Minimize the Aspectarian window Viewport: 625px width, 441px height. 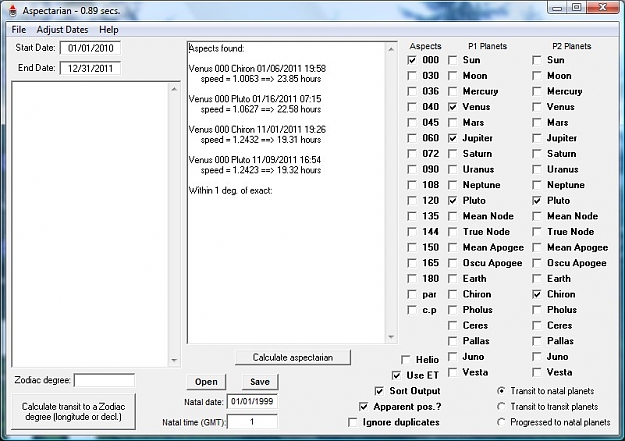(x=558, y=8)
